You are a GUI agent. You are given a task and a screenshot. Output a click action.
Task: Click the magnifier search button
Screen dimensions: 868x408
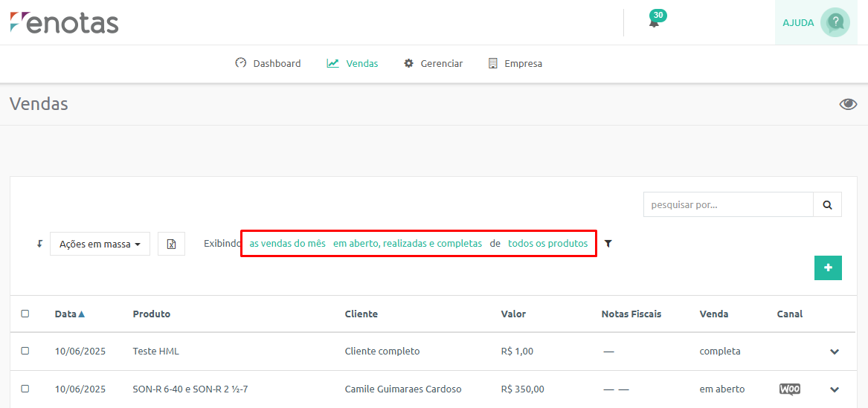click(827, 204)
